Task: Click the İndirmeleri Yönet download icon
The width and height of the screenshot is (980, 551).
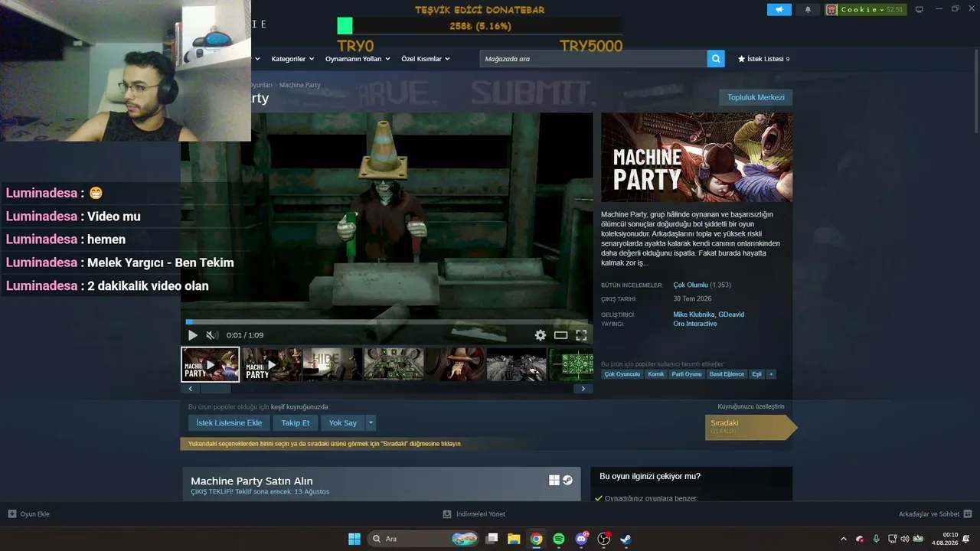Action: pos(448,514)
